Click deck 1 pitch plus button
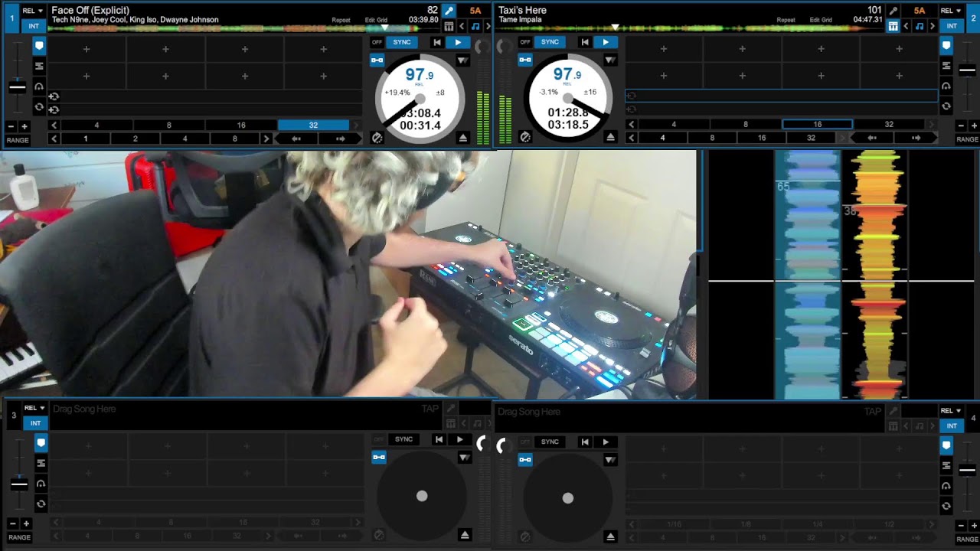Viewport: 980px width, 551px height. click(x=24, y=126)
